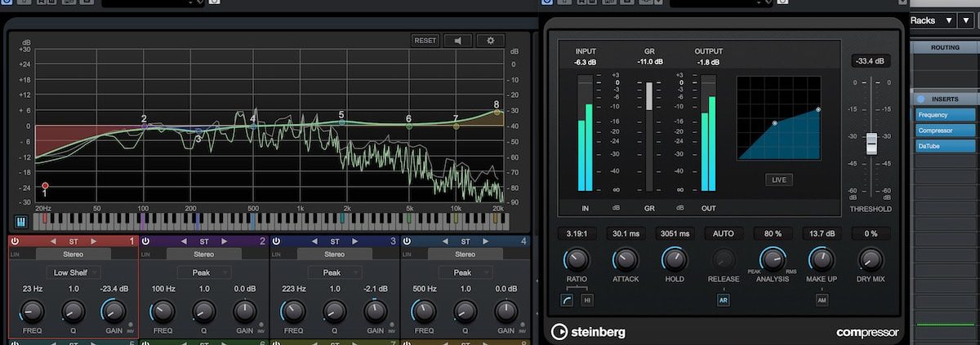Open the Racks dropdown
Image resolution: width=980 pixels, height=345 pixels.
click(x=933, y=20)
